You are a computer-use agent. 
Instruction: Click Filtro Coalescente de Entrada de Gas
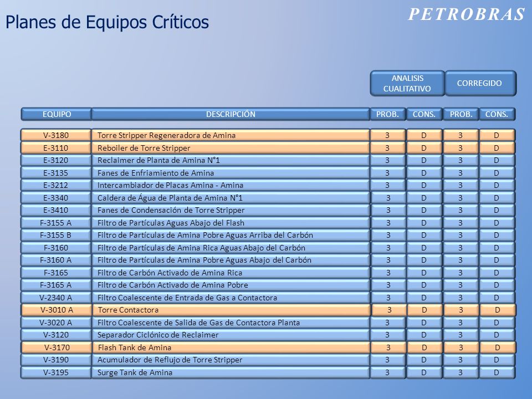(x=231, y=298)
